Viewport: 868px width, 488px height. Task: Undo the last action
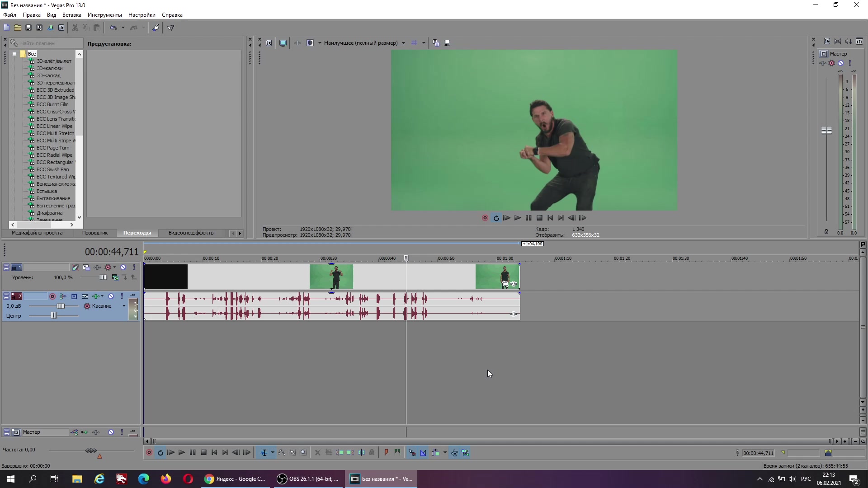coord(113,28)
